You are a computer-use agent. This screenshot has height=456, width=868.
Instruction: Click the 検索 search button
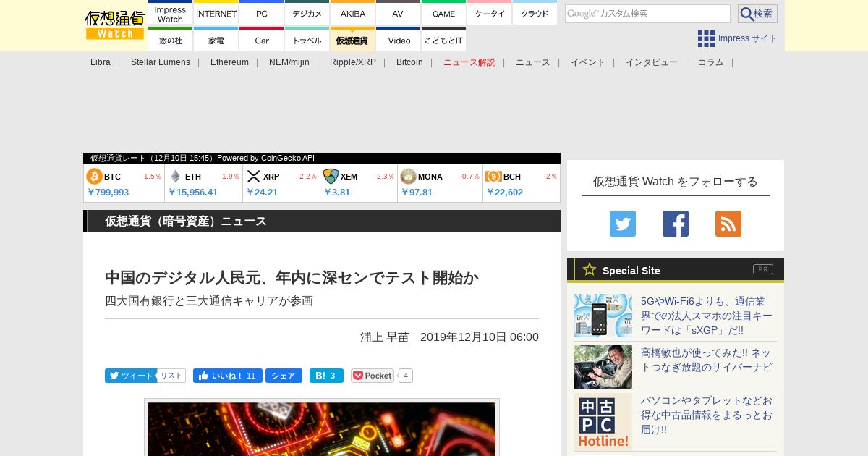(x=757, y=14)
